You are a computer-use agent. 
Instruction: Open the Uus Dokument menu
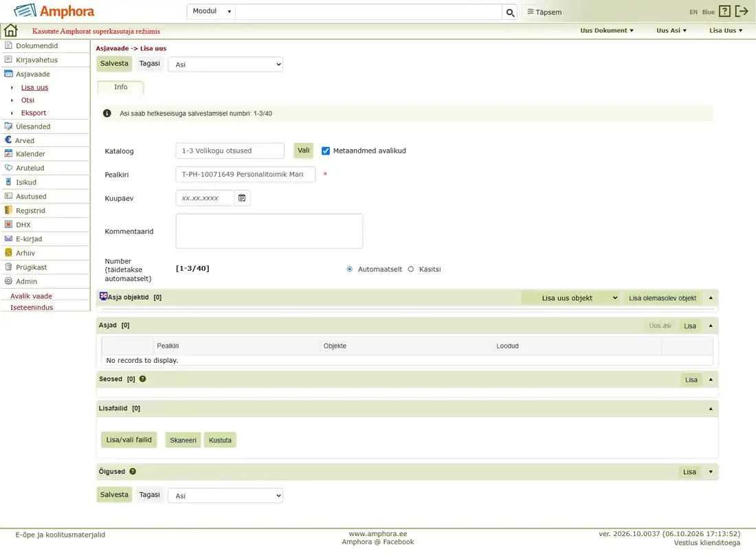point(607,30)
